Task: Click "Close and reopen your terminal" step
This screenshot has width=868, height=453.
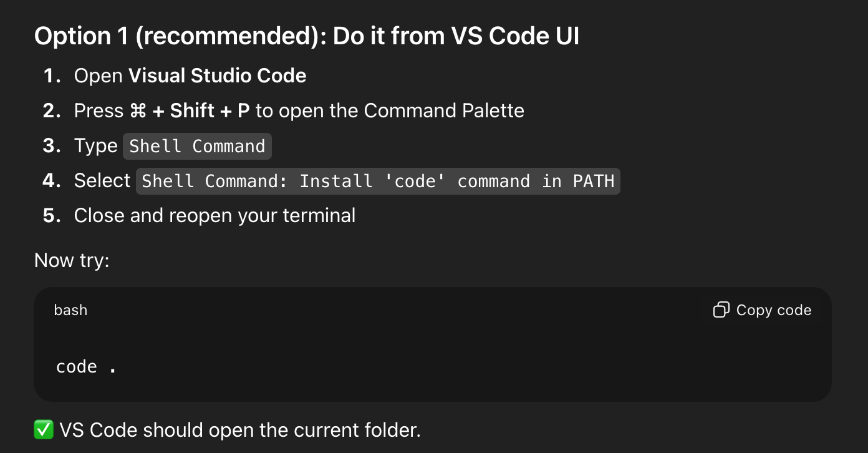Action: click(x=215, y=216)
